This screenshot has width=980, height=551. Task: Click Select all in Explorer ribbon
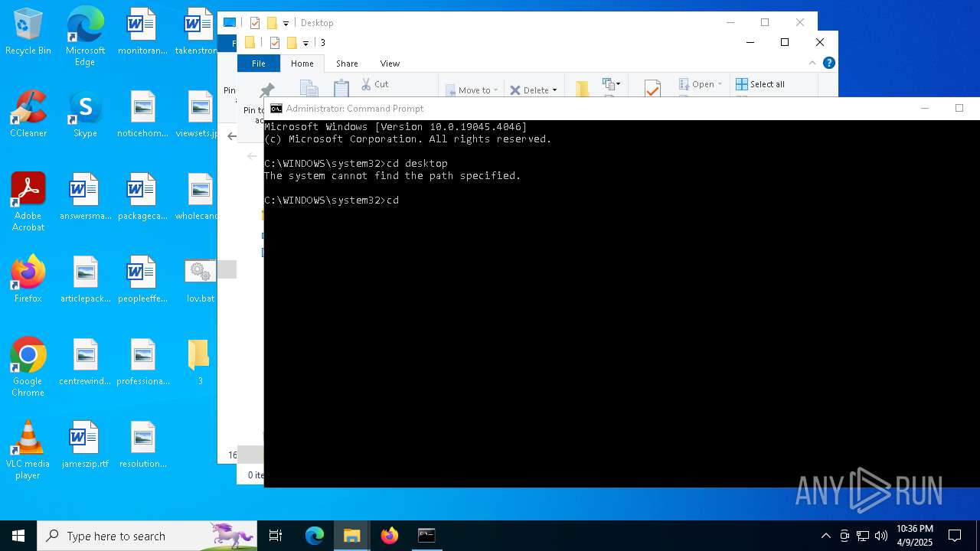coord(760,84)
